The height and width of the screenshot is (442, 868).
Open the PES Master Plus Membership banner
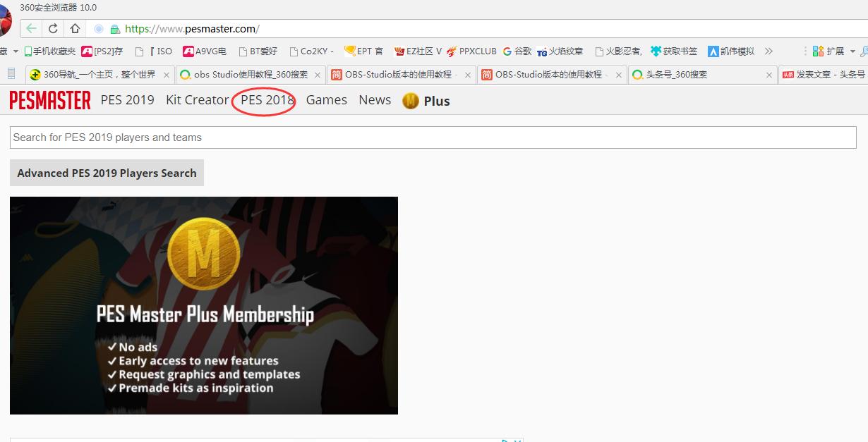click(x=204, y=305)
